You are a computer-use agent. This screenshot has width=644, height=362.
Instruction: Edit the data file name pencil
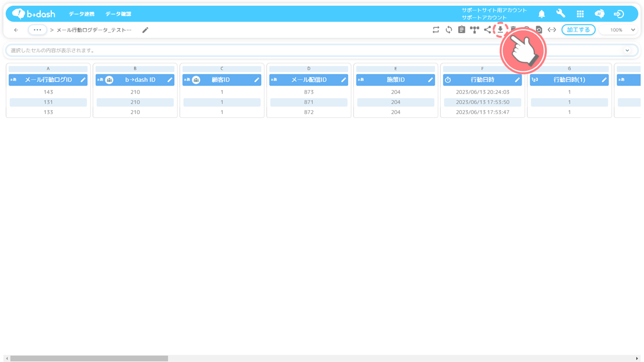(x=145, y=30)
